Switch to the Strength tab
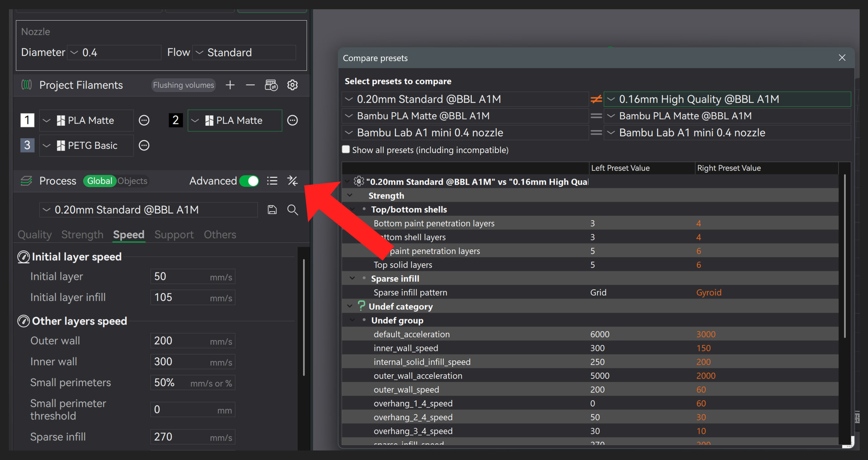The image size is (868, 460). tap(82, 235)
